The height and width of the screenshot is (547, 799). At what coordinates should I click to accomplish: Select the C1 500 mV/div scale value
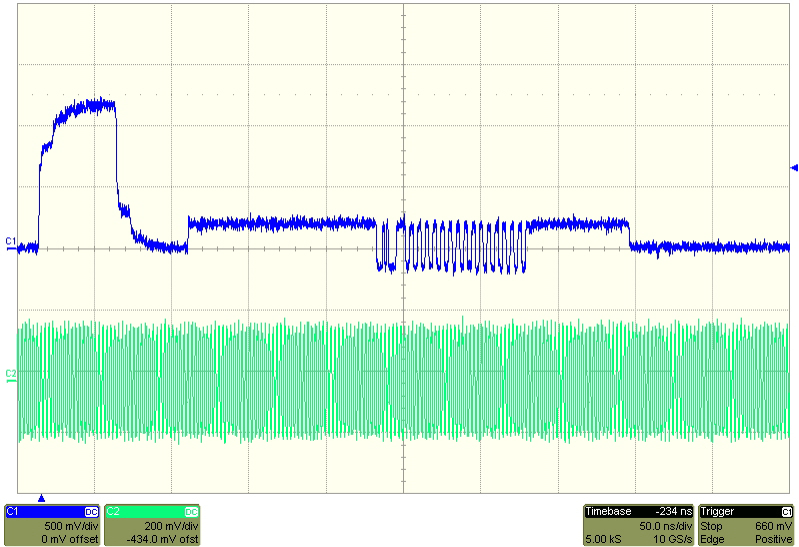(x=73, y=525)
